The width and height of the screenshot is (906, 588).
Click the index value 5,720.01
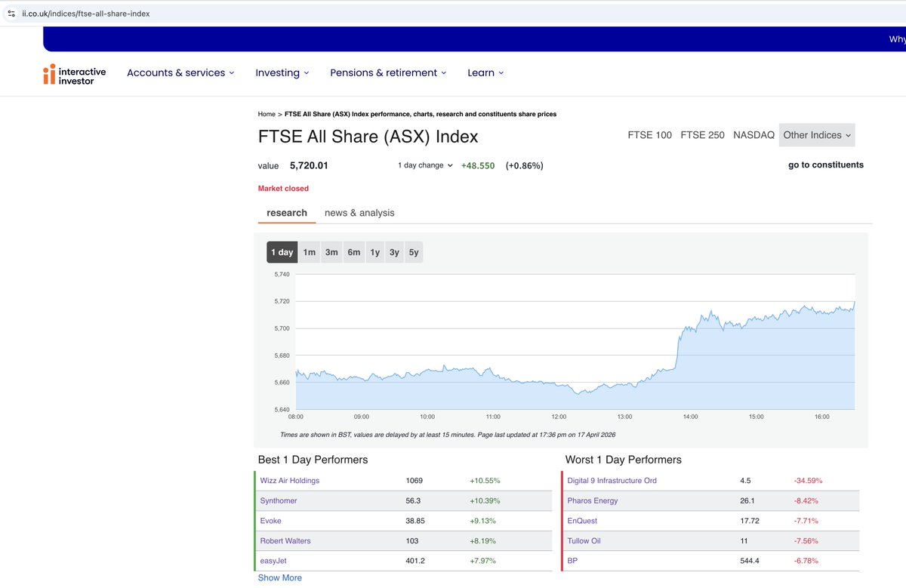pyautogui.click(x=309, y=165)
